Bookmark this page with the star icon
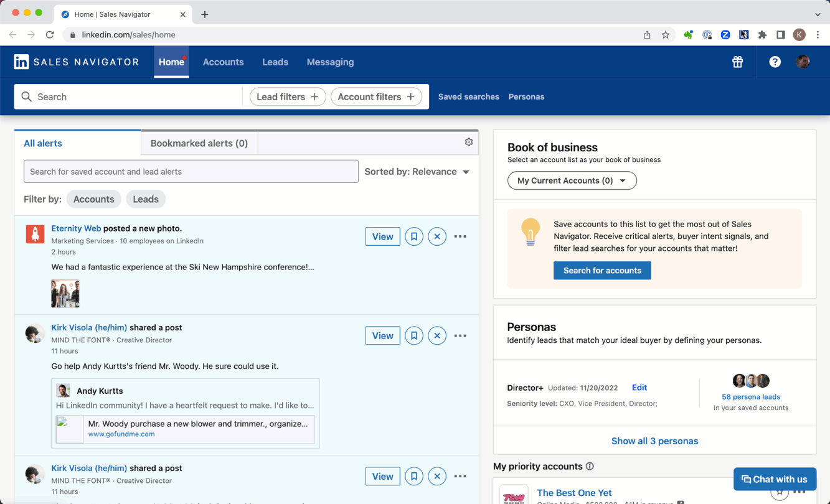Screen dimensions: 830x504 point(666,35)
